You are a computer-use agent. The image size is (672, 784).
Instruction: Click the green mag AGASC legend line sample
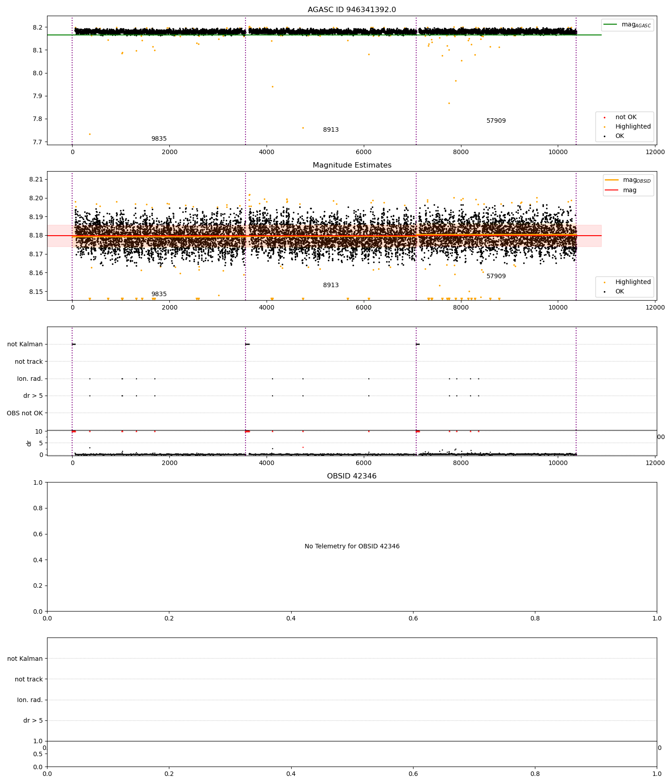610,24
